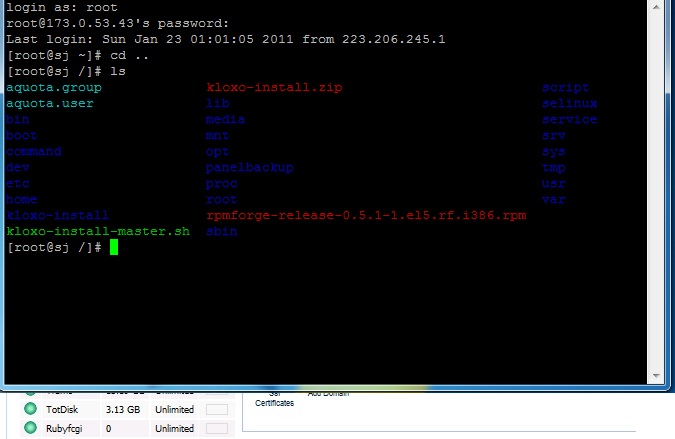Click the dev directory name
This screenshot has width=675, height=439.
(18, 167)
